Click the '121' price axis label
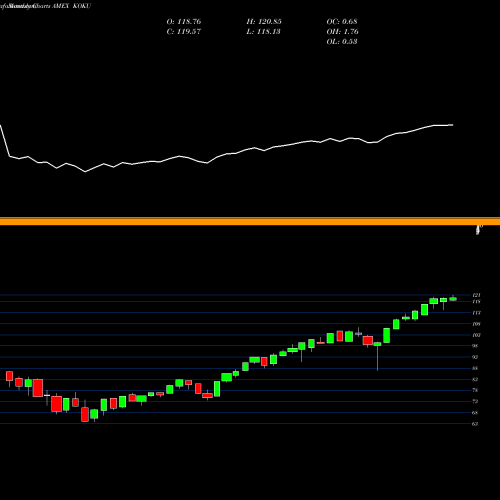Image resolution: width=500 pixels, height=500 pixels. [x=476, y=295]
